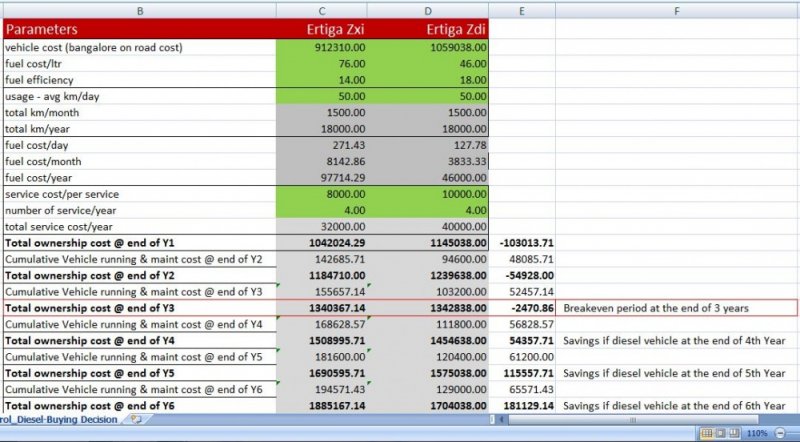The width and height of the screenshot is (800, 442).
Task: Click the 181129.14 cell
Action: click(x=521, y=406)
